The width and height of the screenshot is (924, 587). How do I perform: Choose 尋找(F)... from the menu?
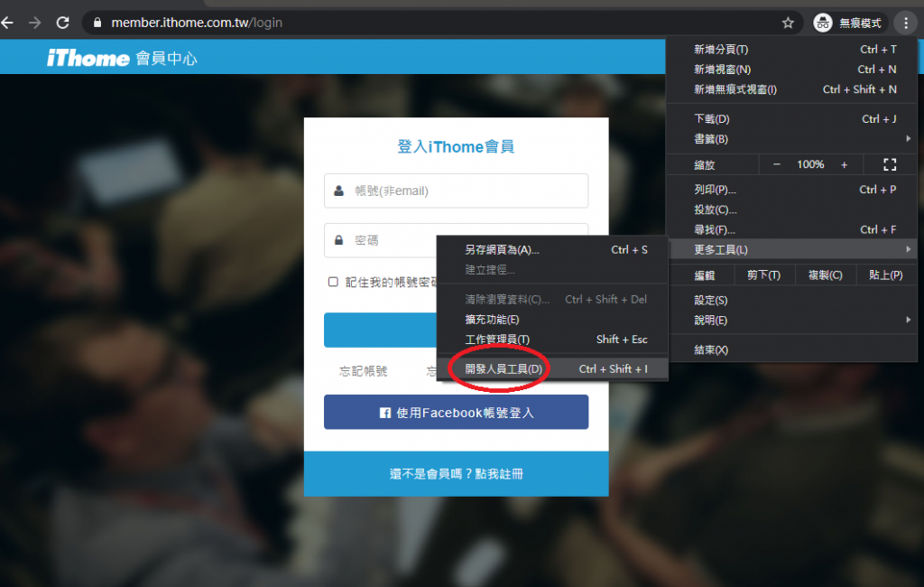(791, 230)
